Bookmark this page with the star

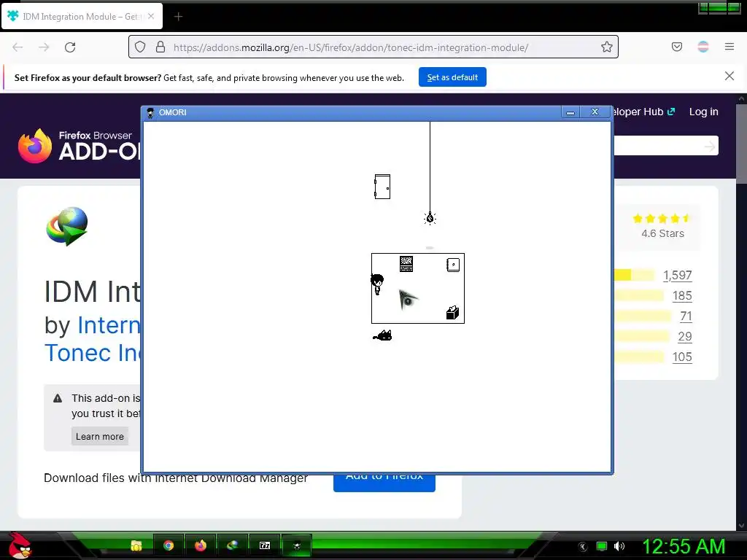tap(606, 47)
